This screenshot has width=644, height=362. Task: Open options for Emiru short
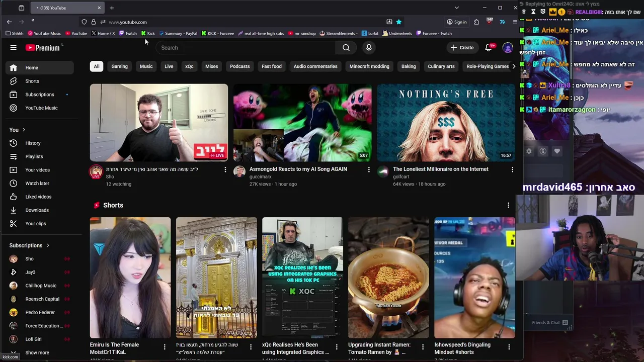tap(165, 347)
